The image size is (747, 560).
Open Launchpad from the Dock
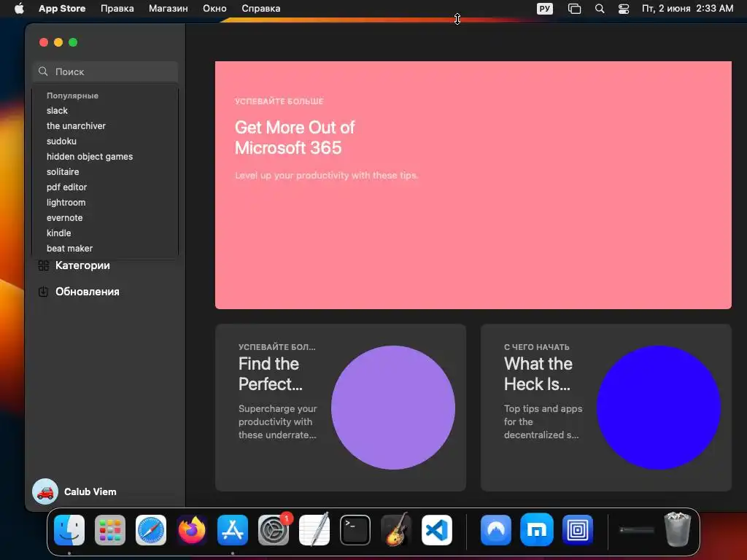coord(110,530)
